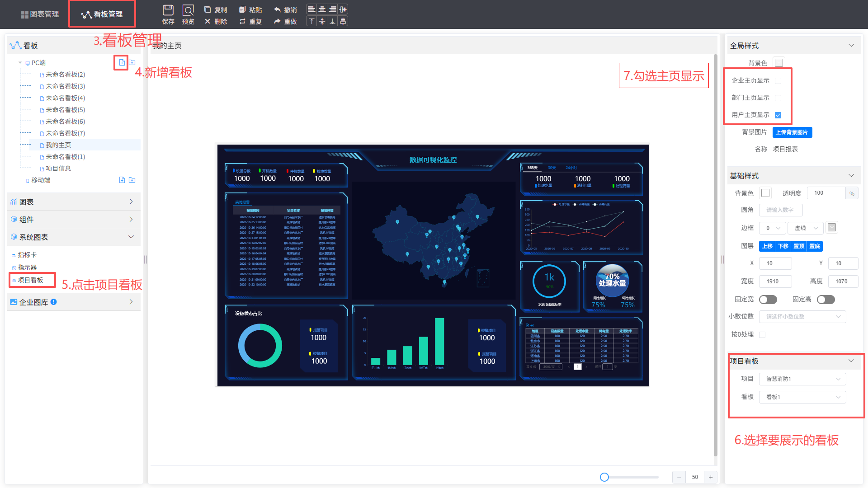This screenshot has height=488, width=868.
Task: Open the 项目 dropdown showing 智慧消防1
Action: point(802,379)
